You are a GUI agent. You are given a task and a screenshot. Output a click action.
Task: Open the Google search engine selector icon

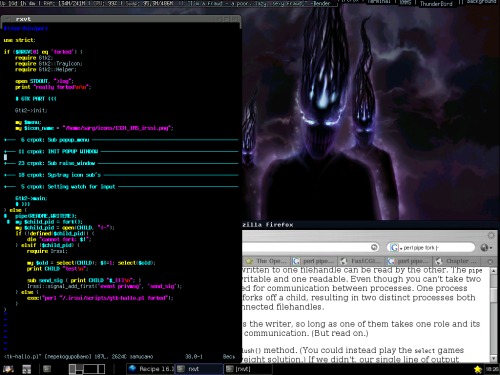click(x=394, y=247)
